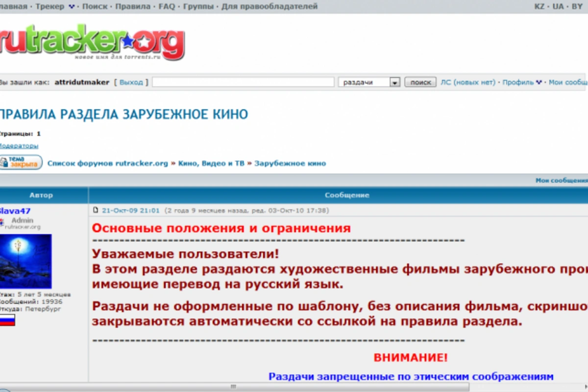The width and height of the screenshot is (588, 392).
Task: Open Мои сообщения link above post table
Action: [x=562, y=180]
